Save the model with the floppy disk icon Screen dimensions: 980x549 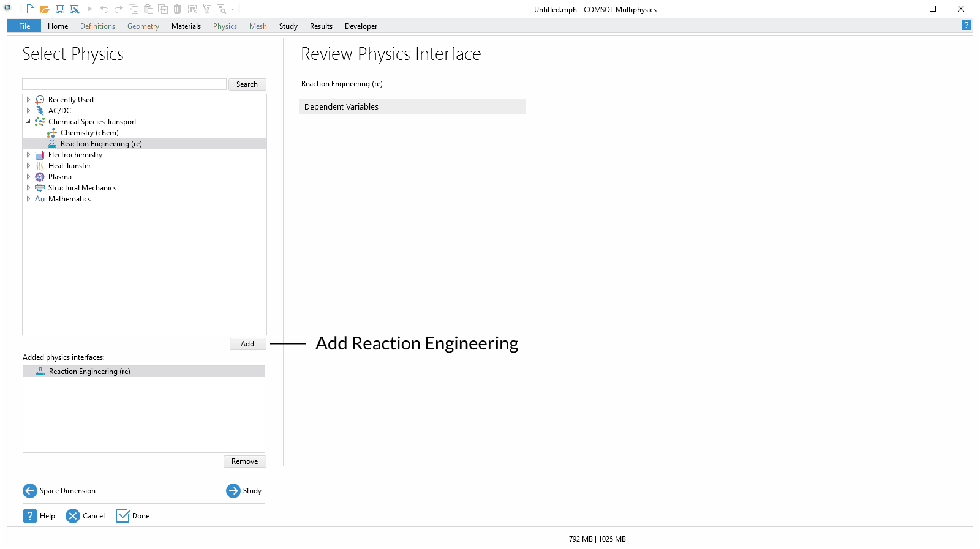click(x=60, y=9)
